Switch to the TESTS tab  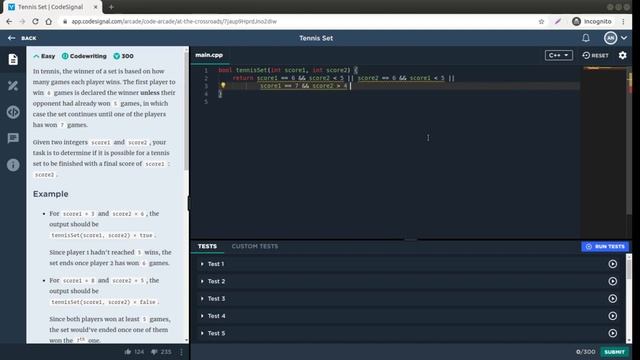click(x=207, y=246)
